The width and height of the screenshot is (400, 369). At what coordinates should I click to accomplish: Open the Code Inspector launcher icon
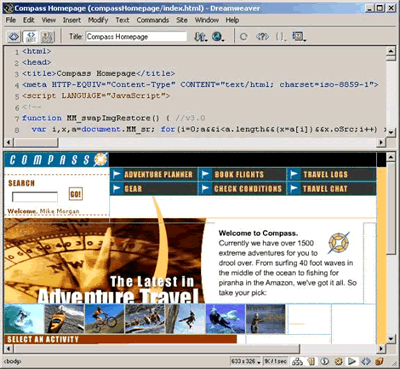click(366, 361)
